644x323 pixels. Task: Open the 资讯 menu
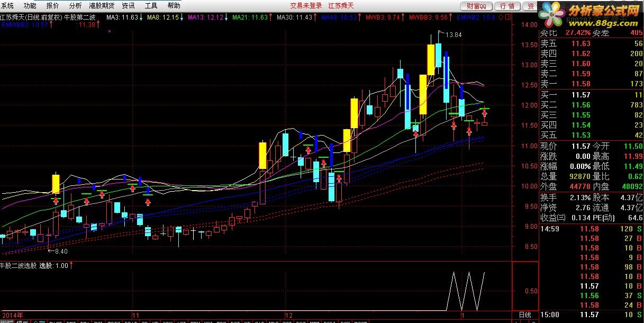(x=129, y=6)
